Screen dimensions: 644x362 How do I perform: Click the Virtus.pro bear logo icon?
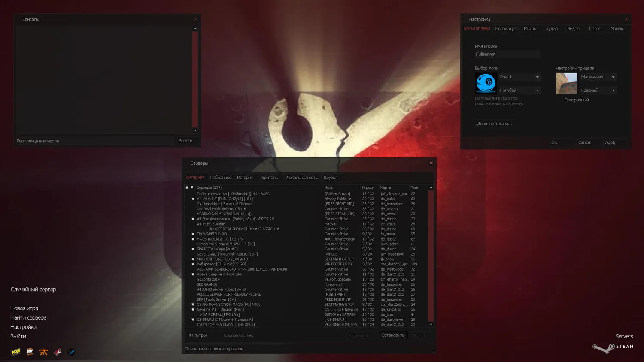click(30, 352)
